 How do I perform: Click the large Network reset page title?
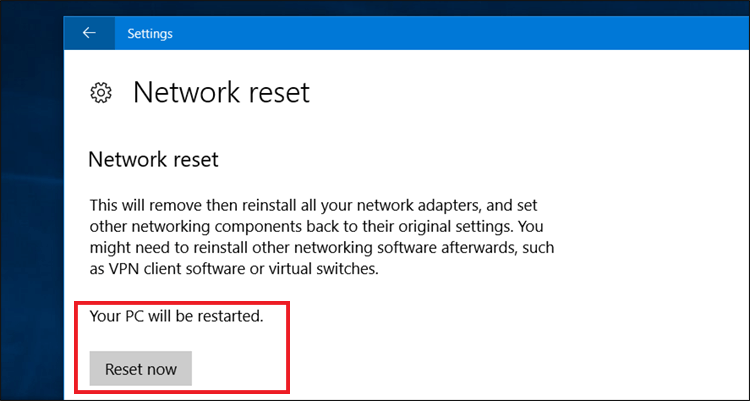221,93
